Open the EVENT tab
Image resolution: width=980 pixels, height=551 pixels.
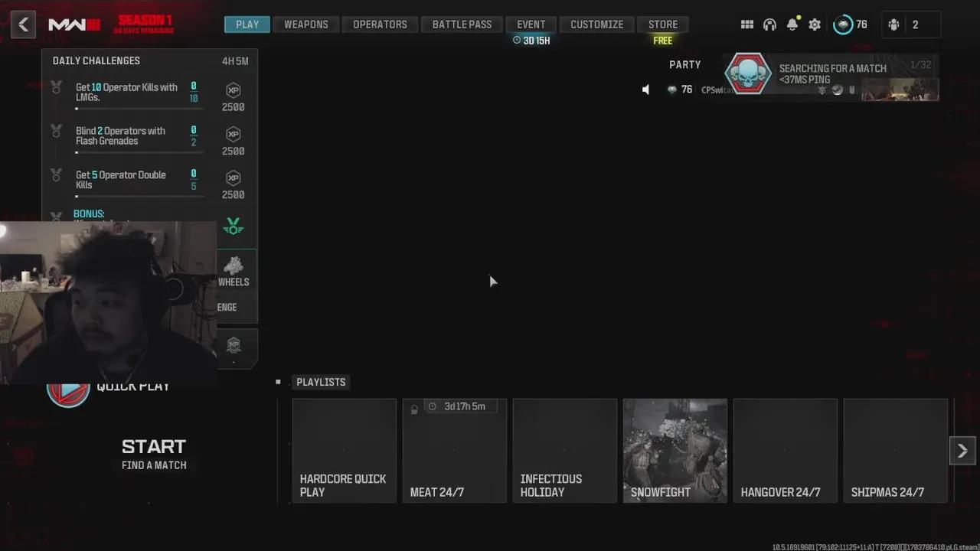point(531,24)
